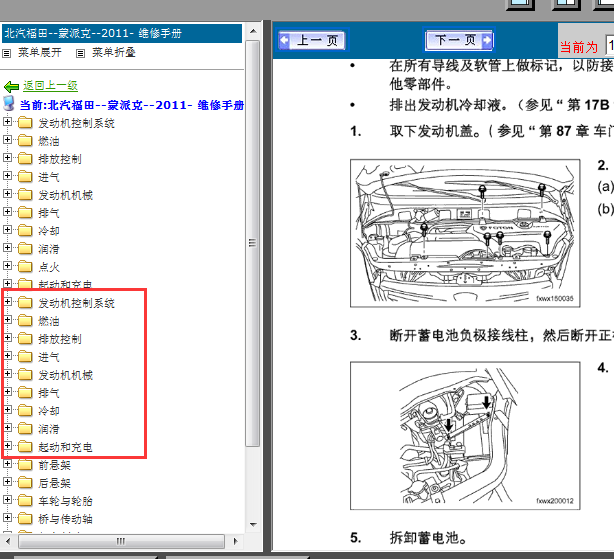The height and width of the screenshot is (559, 614).
Task: Click step text 拆卸蓄电池
Action: pos(428,537)
